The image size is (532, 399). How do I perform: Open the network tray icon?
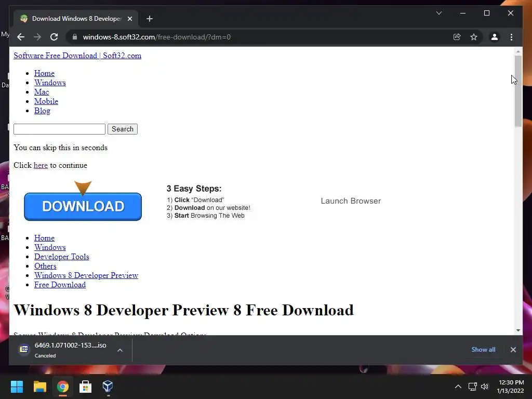473,387
